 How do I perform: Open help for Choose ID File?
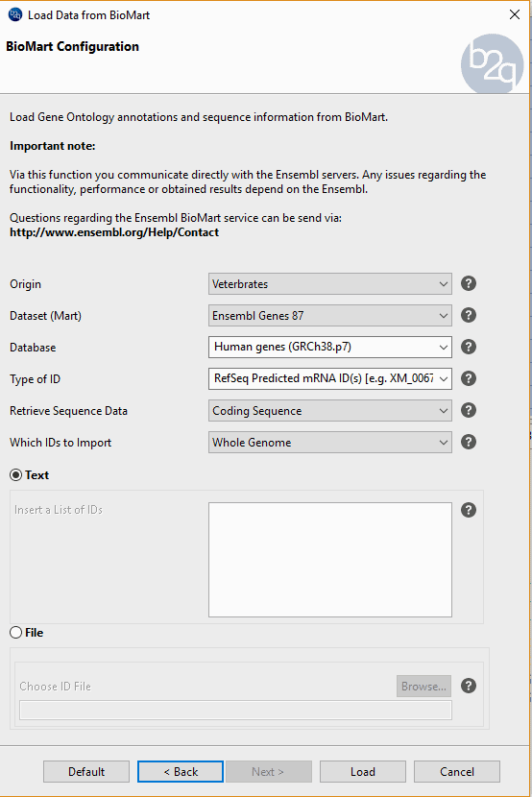[469, 686]
